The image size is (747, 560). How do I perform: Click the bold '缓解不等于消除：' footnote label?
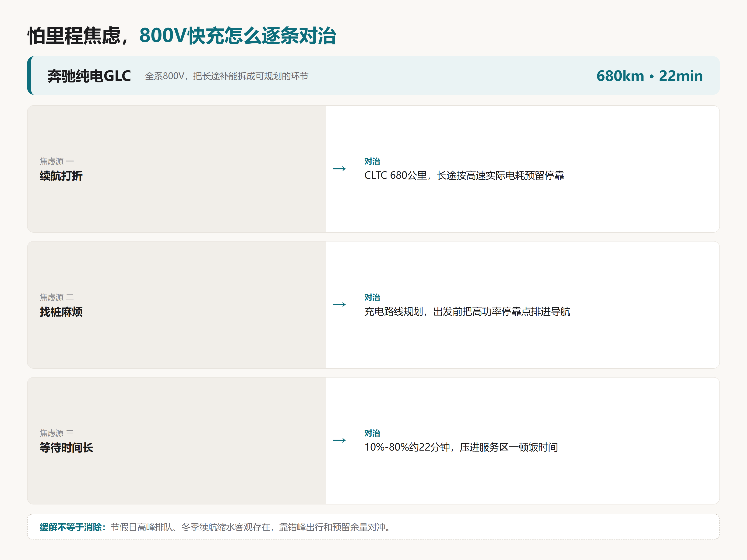tap(73, 527)
